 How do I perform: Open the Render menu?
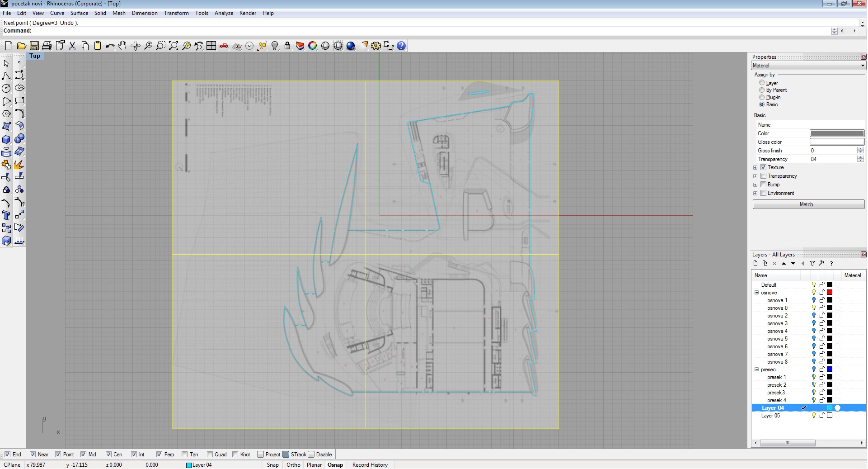coord(248,13)
